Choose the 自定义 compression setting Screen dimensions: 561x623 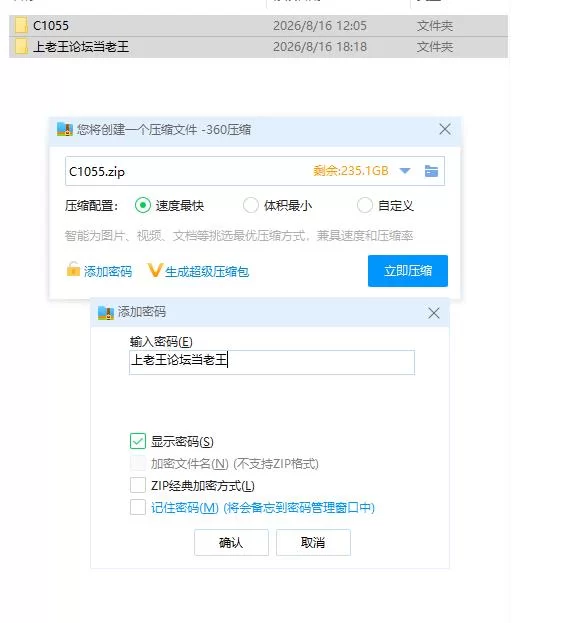coord(365,205)
